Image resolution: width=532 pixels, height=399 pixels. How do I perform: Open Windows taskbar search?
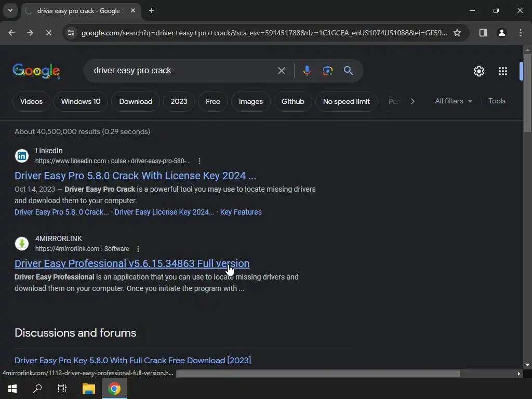[37, 389]
